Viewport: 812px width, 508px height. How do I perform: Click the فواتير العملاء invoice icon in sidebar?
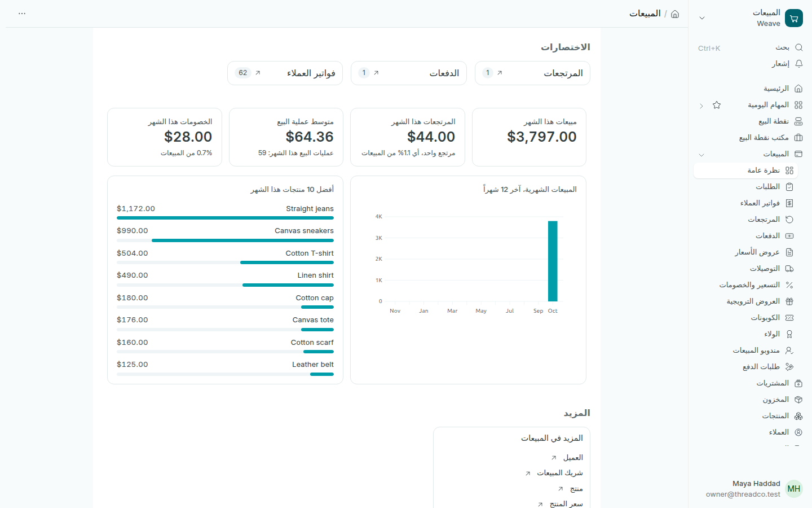(789, 203)
